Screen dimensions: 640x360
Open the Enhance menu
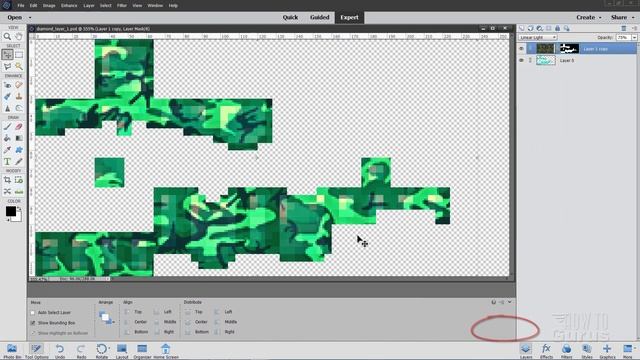(x=69, y=6)
